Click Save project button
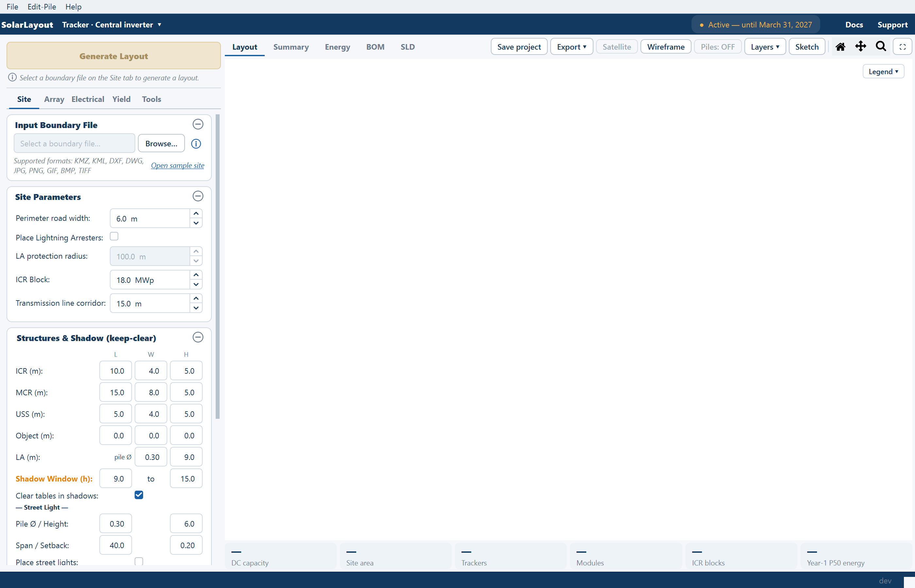The image size is (915, 588). click(519, 47)
